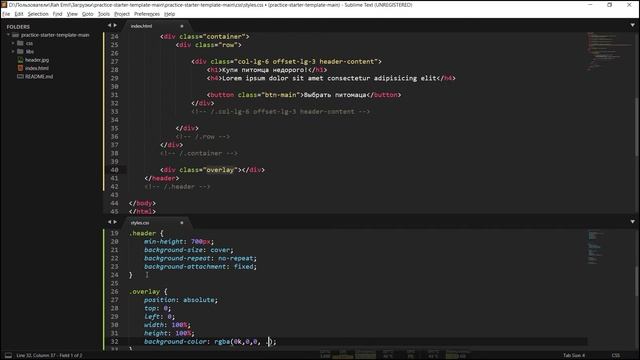
Task: Click the FOLDERS sidebar heading
Action: [x=18, y=27]
